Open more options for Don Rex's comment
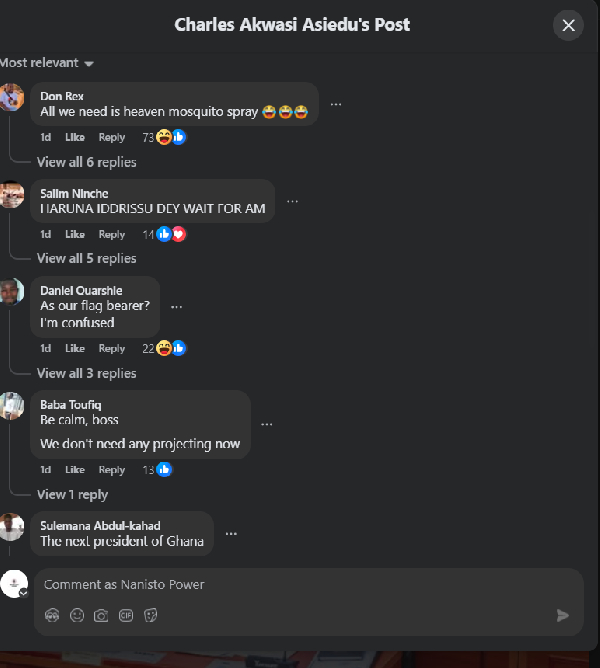The width and height of the screenshot is (600, 668). click(x=336, y=104)
